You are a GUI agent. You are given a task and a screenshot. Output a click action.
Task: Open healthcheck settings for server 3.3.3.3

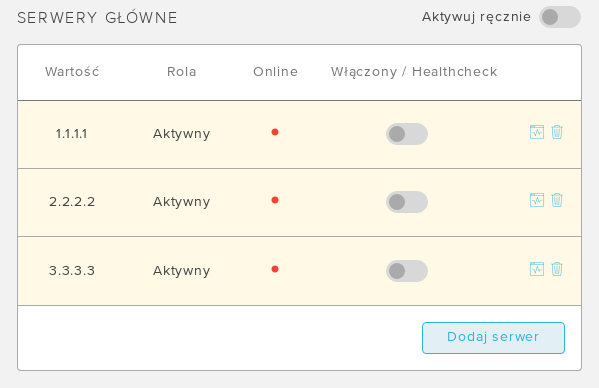[x=537, y=269]
